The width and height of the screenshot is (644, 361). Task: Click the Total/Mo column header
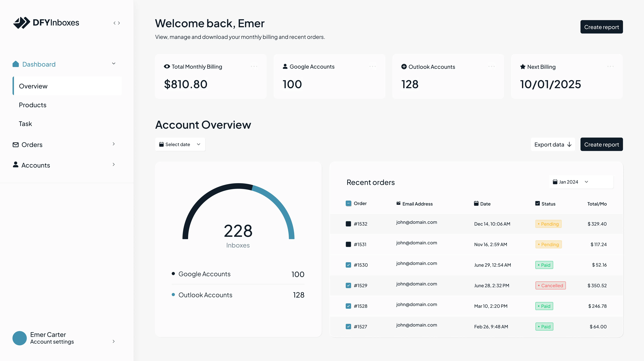point(597,204)
